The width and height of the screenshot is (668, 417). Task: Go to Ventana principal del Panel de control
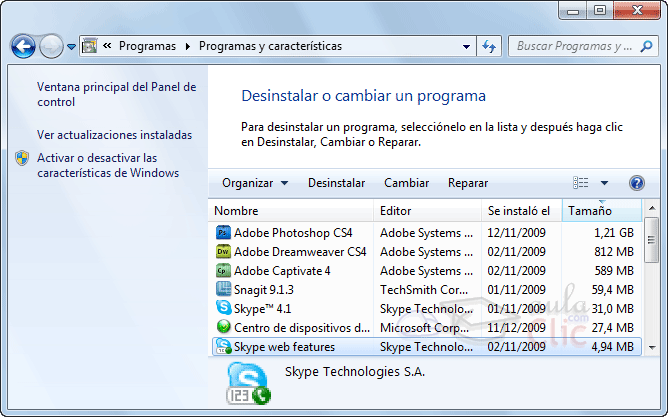pyautogui.click(x=116, y=94)
